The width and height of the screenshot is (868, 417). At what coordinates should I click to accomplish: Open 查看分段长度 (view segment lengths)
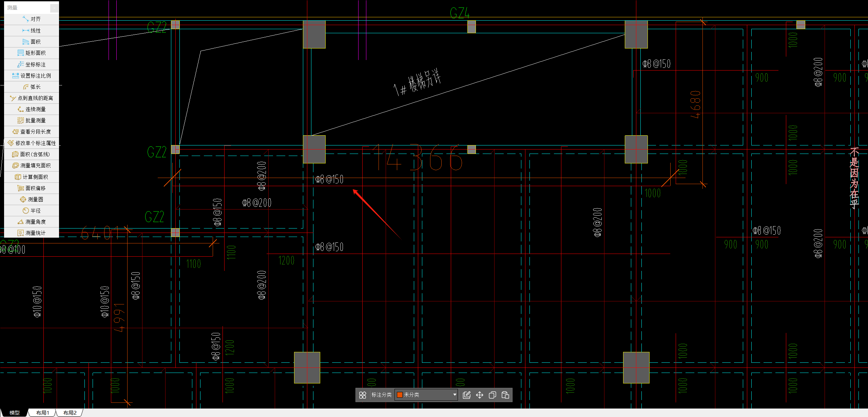tap(32, 132)
